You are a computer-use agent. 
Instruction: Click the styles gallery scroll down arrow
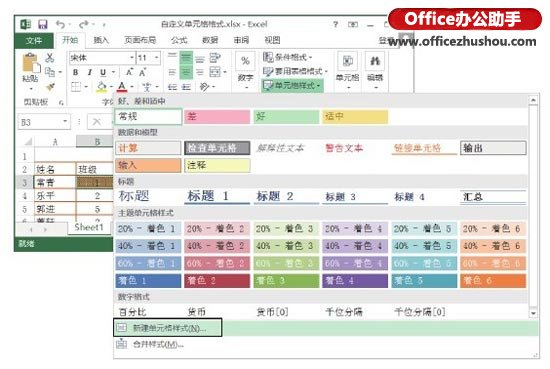tap(533, 313)
